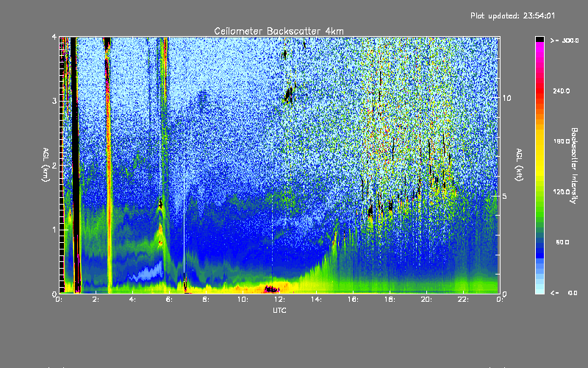Select the "UTC" x-axis label

point(279,311)
